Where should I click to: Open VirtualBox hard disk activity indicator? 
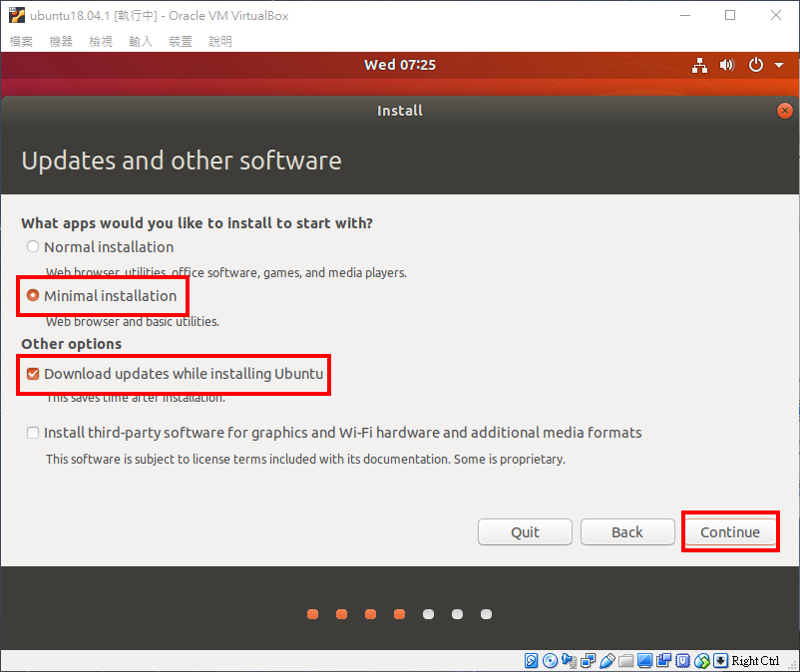(531, 661)
